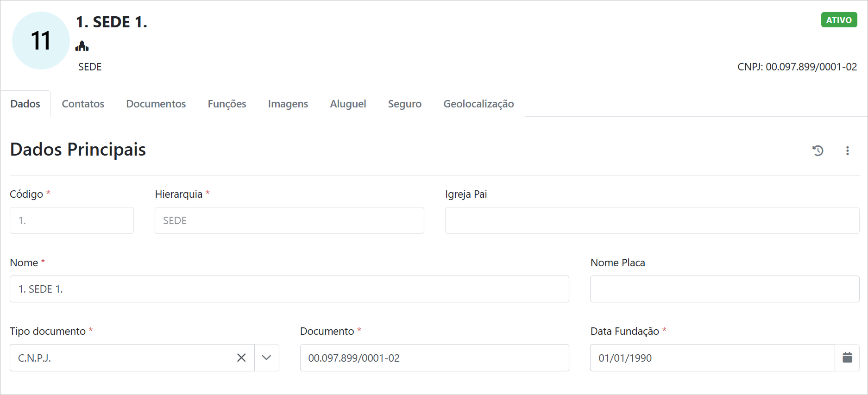Click into the Nome input field
868x395 pixels.
289,289
